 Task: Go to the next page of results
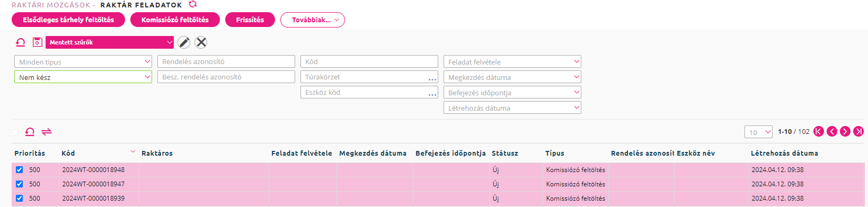[845, 131]
